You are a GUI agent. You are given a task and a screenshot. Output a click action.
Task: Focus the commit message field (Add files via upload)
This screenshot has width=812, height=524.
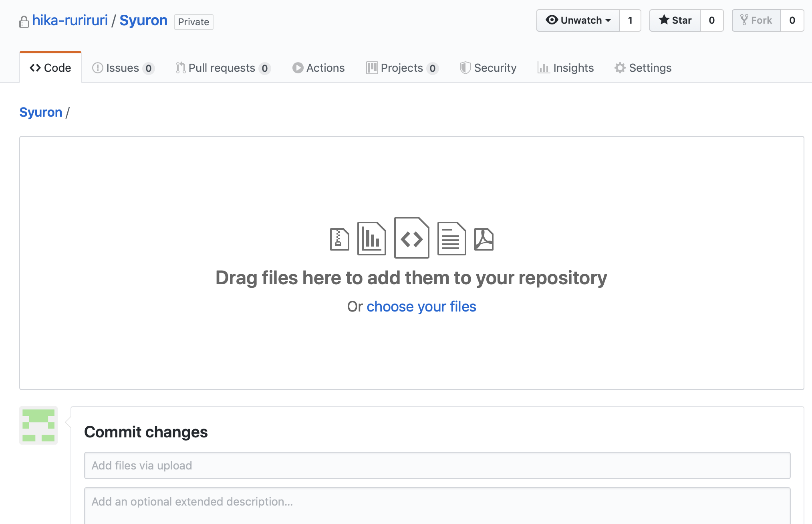(x=437, y=465)
